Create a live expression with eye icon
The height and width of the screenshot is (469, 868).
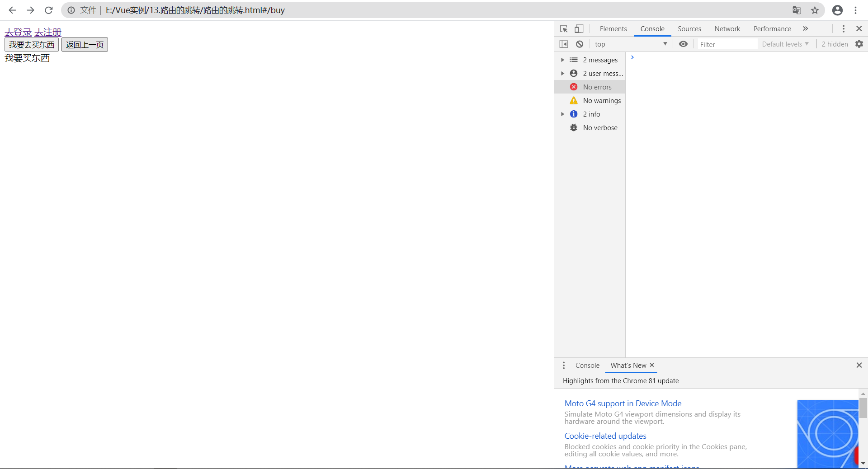(x=683, y=44)
